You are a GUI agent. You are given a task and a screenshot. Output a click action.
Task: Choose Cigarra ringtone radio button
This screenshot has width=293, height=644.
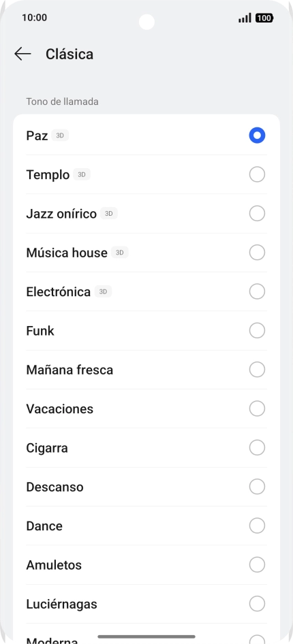(x=257, y=448)
